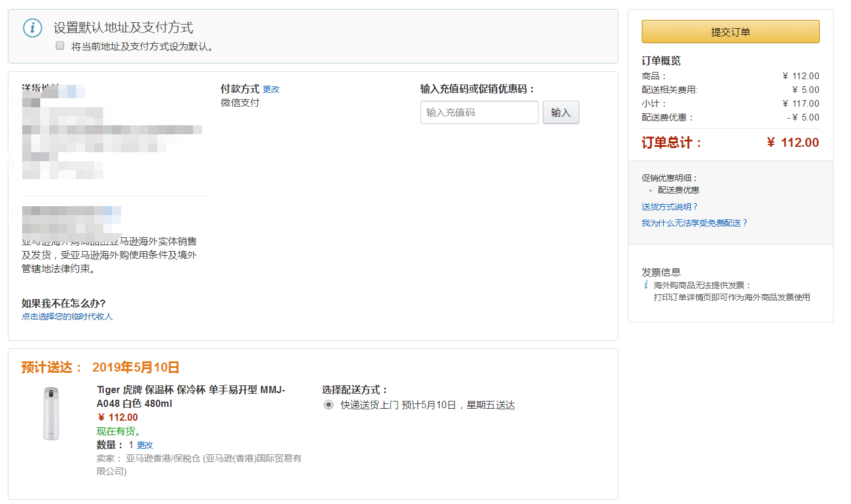Click 点击选择您的临时代收人 link
851x504 pixels.
67,316
